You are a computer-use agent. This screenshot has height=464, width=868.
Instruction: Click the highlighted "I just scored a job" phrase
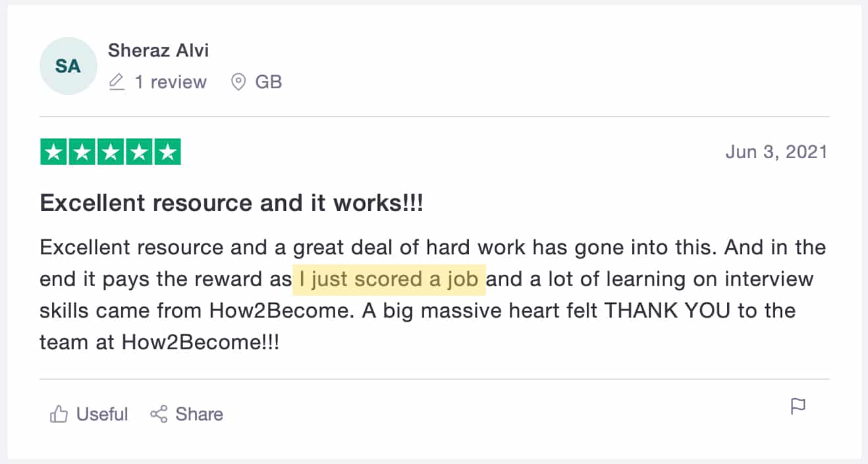click(x=389, y=279)
